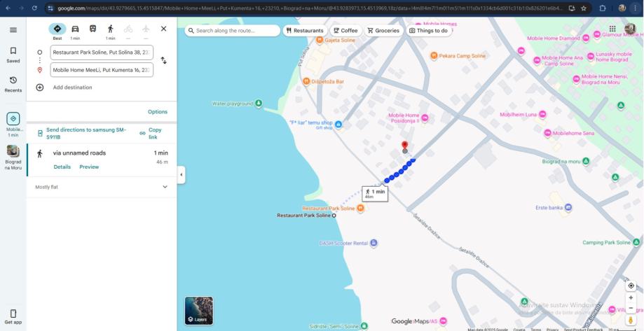The image size is (644, 331).
Task: Filter by Coffee chip
Action: (345, 31)
